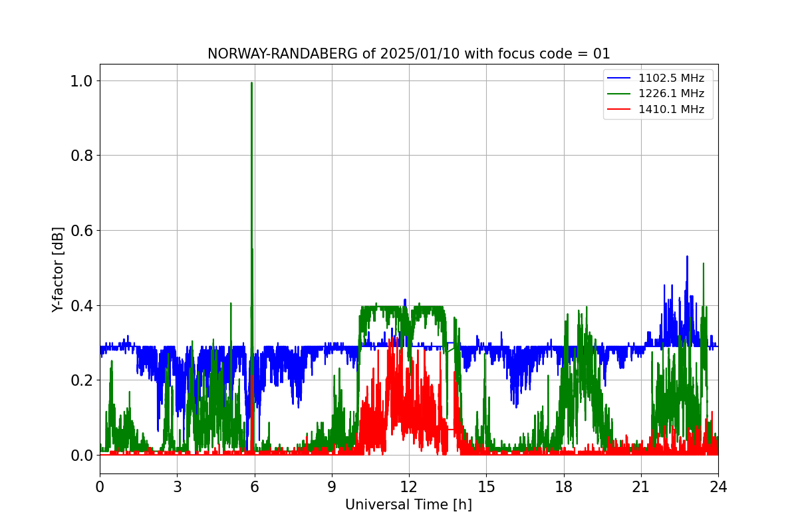Click the x-axis tick label 18

[563, 487]
